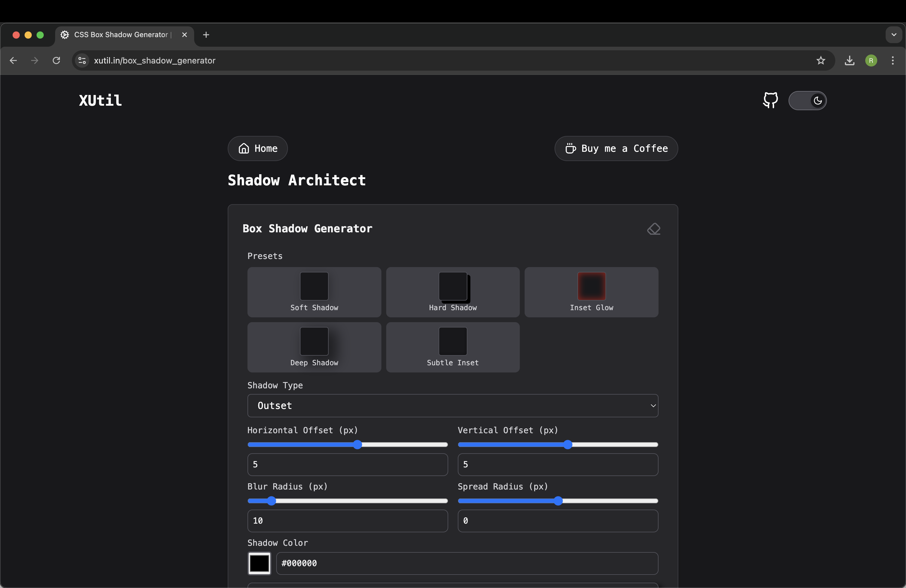Image resolution: width=906 pixels, height=588 pixels.
Task: Close the CSS Box Shadow Generator tab
Action: 185,35
